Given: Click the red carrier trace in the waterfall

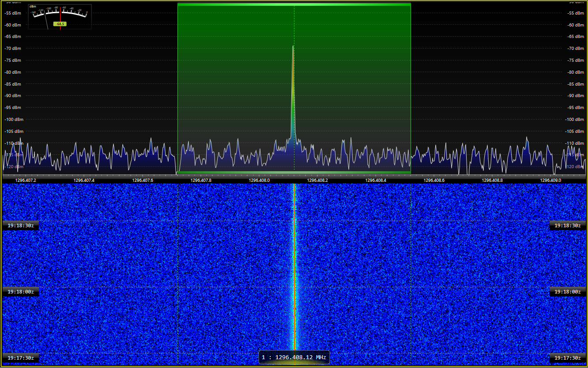Looking at the screenshot, I should tap(294, 265).
